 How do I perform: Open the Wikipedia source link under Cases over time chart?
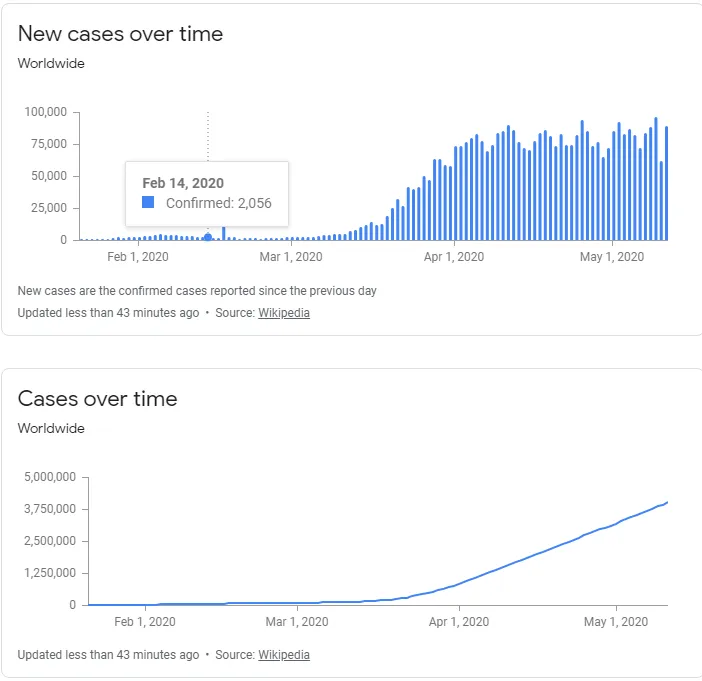284,655
